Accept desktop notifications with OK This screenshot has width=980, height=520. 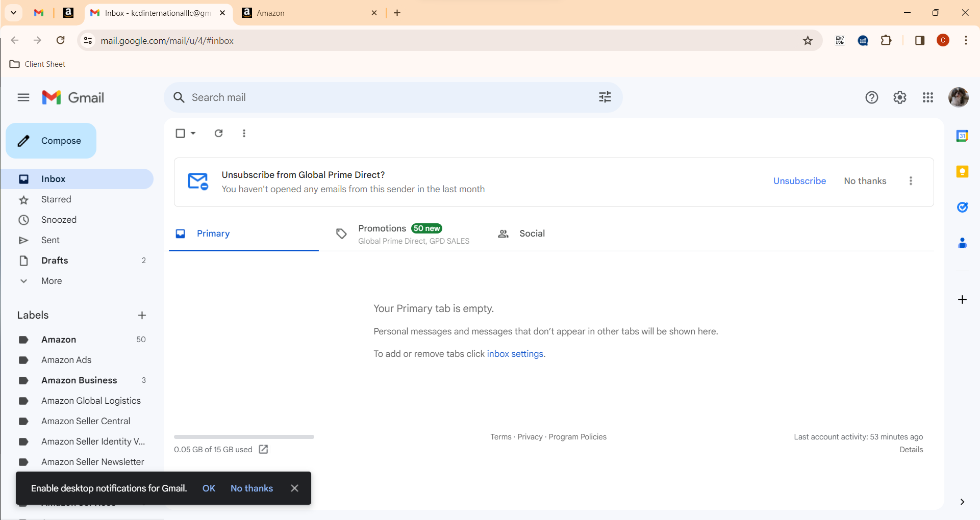point(209,488)
